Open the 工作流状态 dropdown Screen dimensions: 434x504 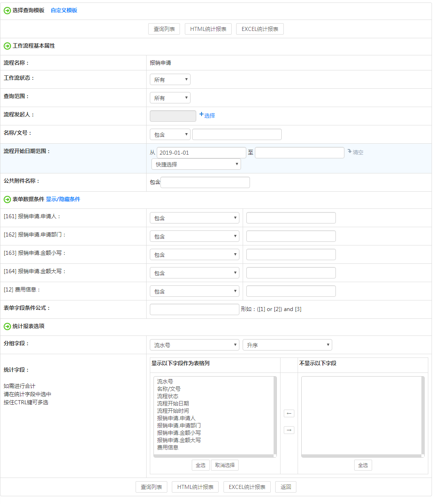[170, 80]
